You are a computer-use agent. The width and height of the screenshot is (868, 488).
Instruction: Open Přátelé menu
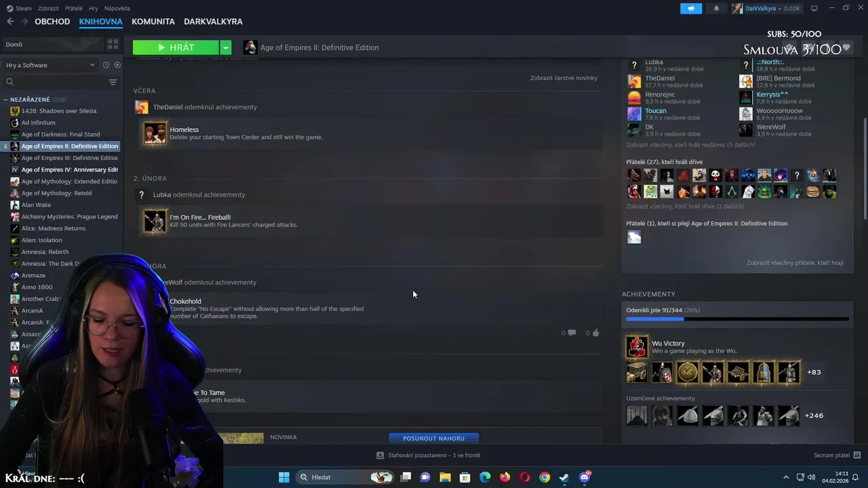74,8
